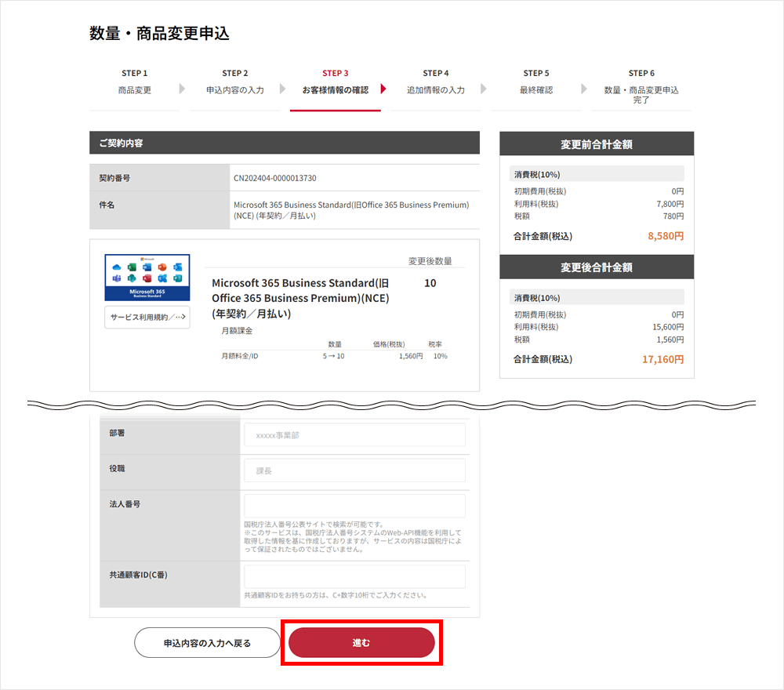Click the 進む proceed button
This screenshot has width=784, height=690.
coord(361,642)
